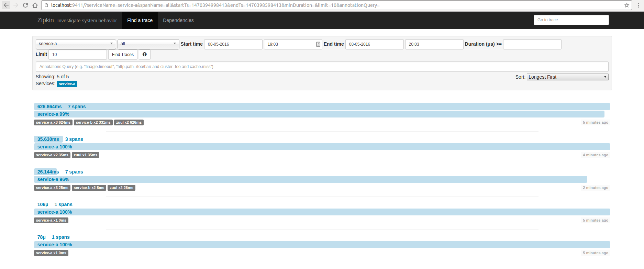644x269 pixels.
Task: Click the browser back arrow
Action: [6, 5]
